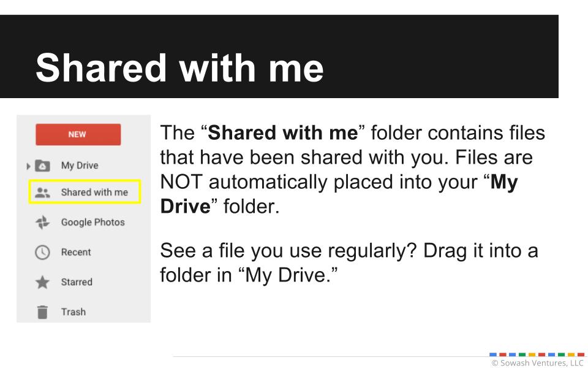Select Shared with me sidebar label
Screen dimensions: 588x368
point(94,192)
